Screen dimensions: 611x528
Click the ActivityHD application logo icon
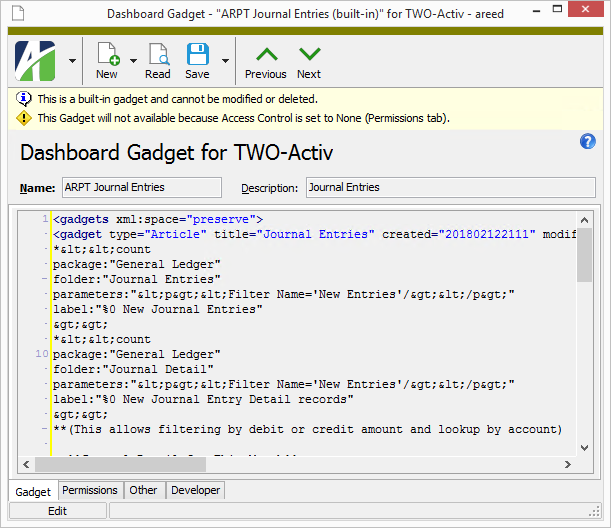[35, 61]
